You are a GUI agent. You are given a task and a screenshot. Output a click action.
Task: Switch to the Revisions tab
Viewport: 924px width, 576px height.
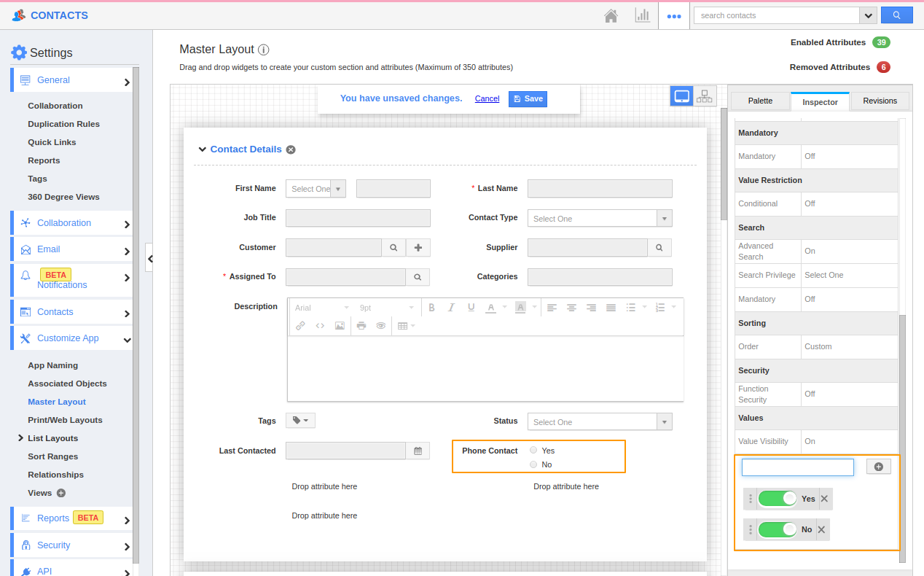pos(880,101)
